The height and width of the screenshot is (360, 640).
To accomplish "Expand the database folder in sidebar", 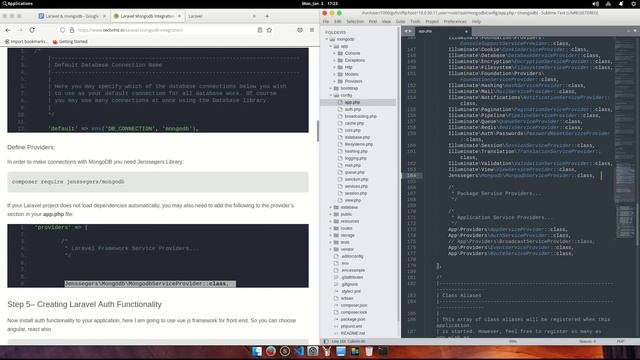I will click(x=331, y=207).
